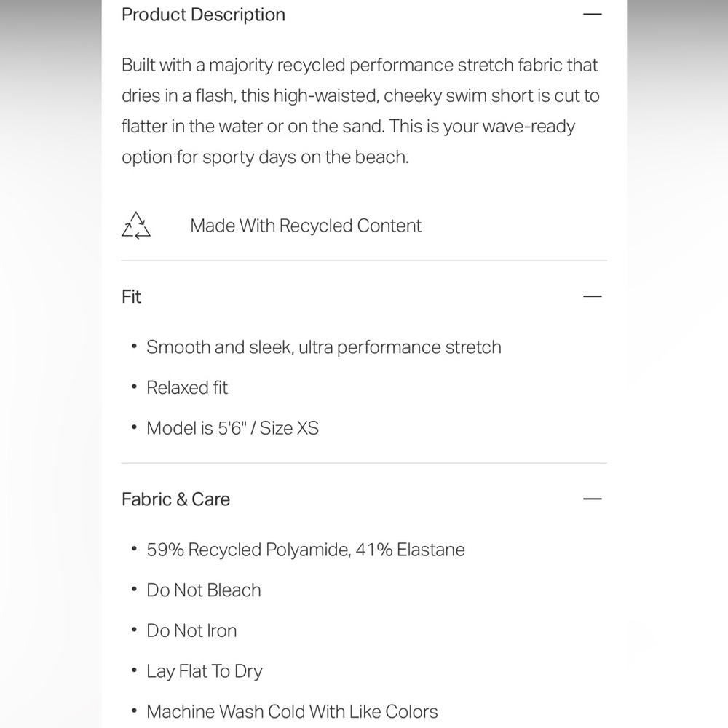
Task: Click the Do Not Iron item
Action: [191, 630]
